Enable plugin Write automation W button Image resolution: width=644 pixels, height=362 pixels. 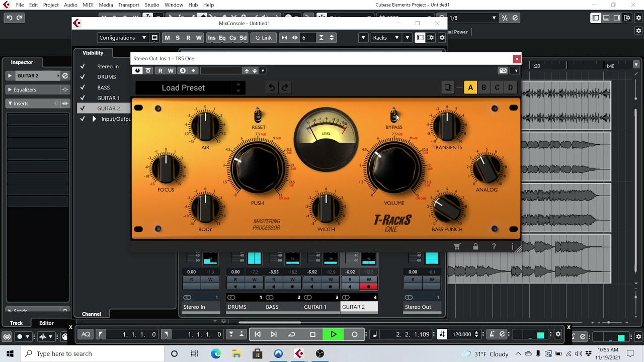tap(171, 71)
